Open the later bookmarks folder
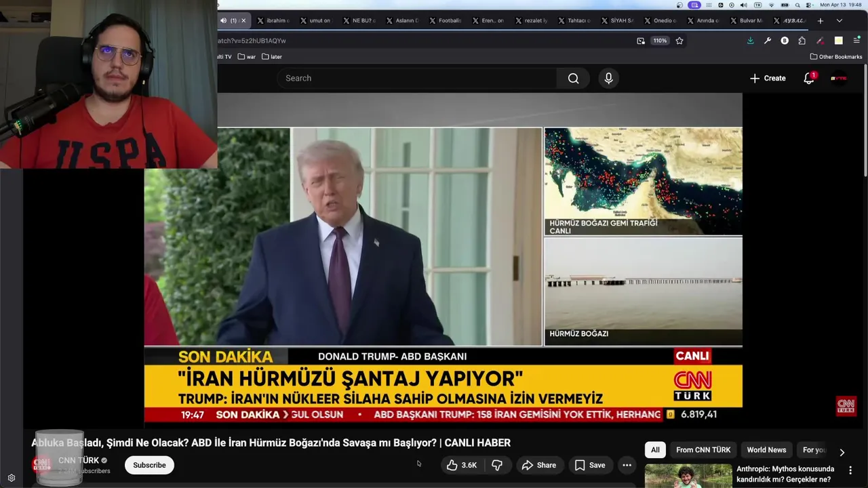The width and height of the screenshot is (868, 488). [272, 57]
